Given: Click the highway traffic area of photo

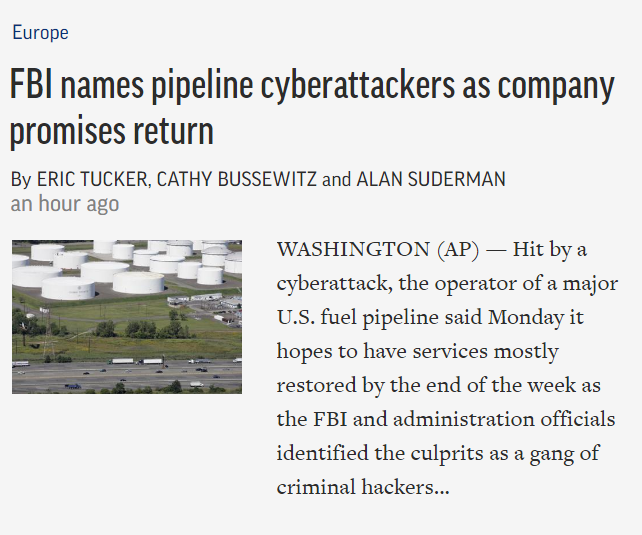Looking at the screenshot, I should coord(127,375).
